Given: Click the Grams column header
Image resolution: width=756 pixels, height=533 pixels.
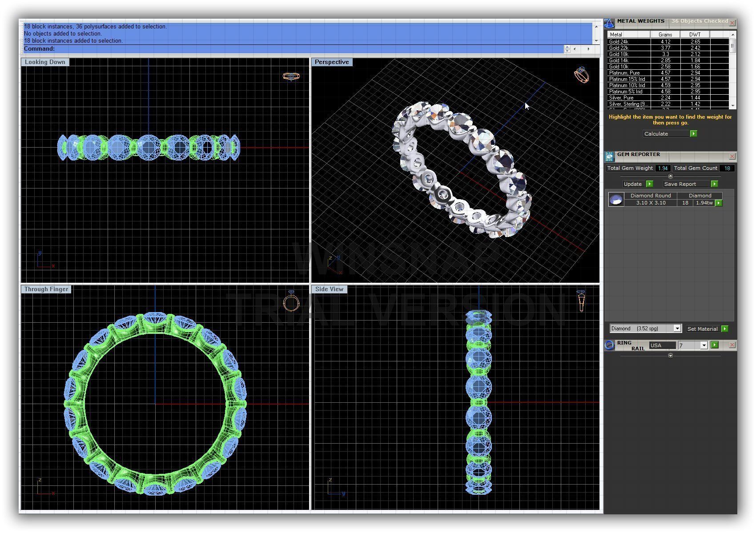Looking at the screenshot, I should [665, 35].
